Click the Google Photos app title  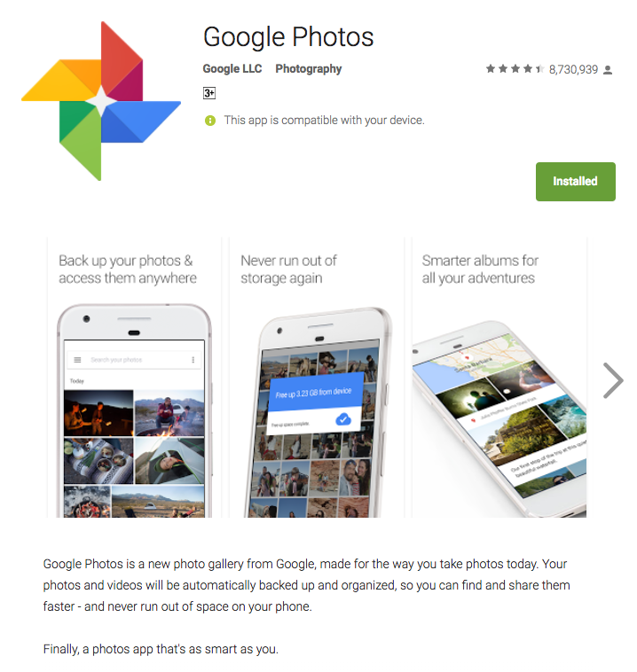coord(288,37)
